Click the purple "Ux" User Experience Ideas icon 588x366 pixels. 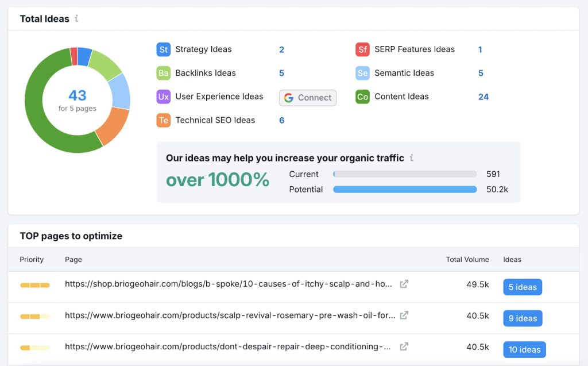(164, 97)
